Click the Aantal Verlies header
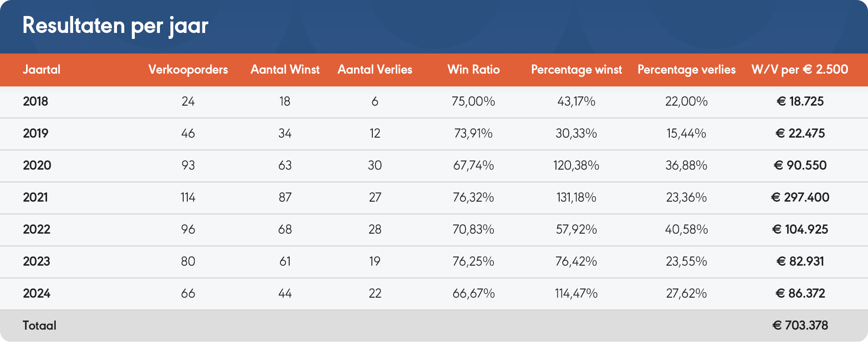868x342 pixels. 375,69
